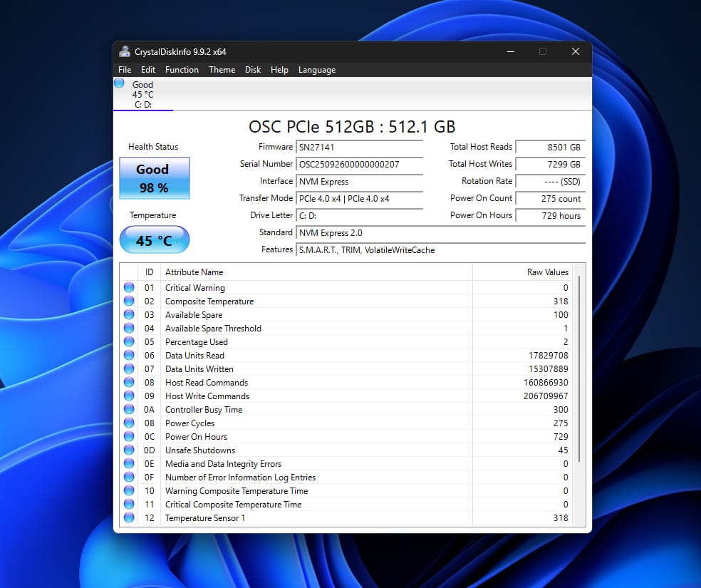Click the Transfer Mode PCIe 4.0 x4 field

(x=360, y=199)
